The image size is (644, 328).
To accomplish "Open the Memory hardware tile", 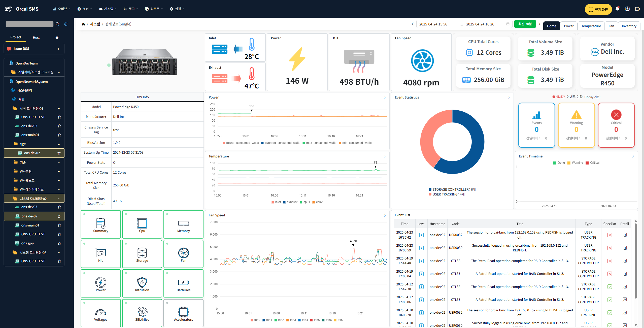I will click(x=183, y=224).
